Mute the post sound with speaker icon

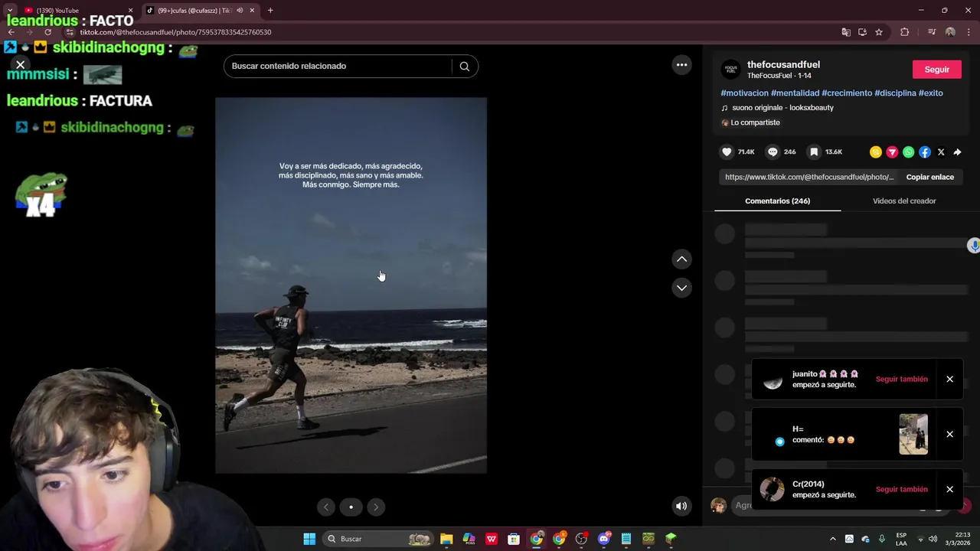pyautogui.click(x=681, y=506)
